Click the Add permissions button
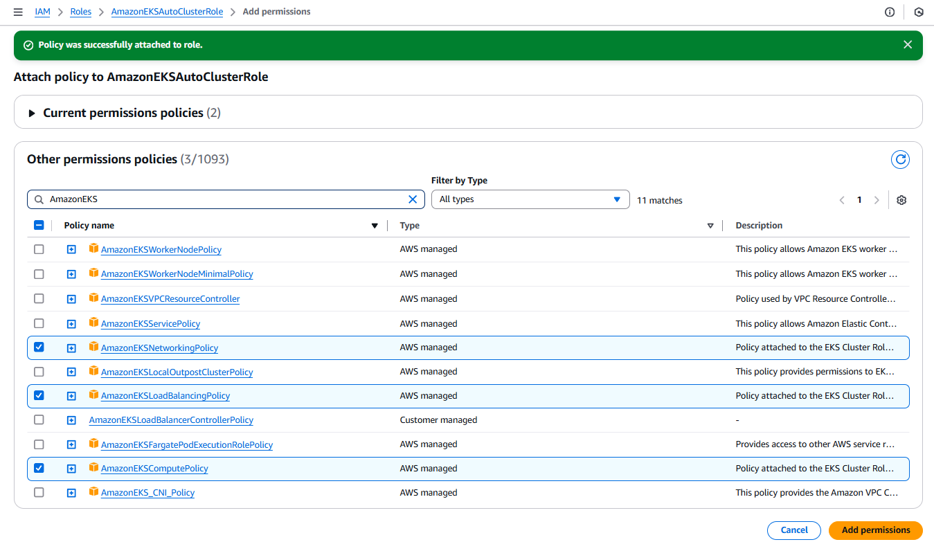 pos(876,530)
